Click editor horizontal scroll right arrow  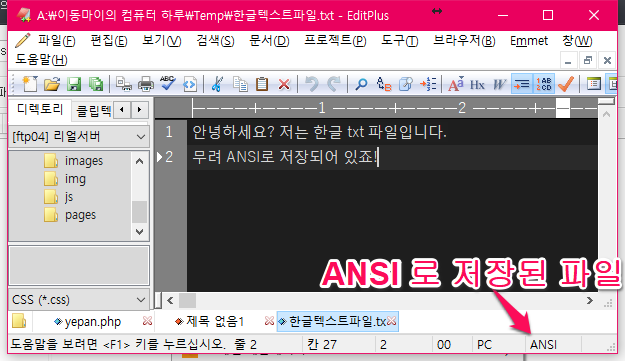pyautogui.click(x=590, y=300)
